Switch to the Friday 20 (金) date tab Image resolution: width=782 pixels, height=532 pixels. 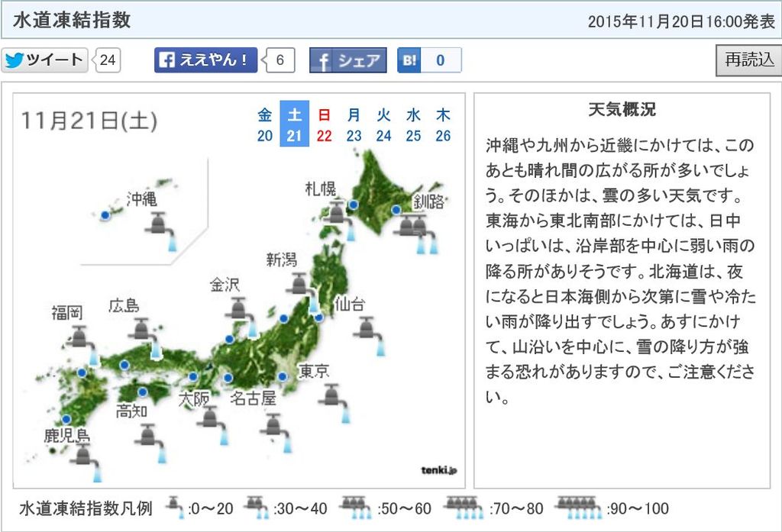[265, 125]
